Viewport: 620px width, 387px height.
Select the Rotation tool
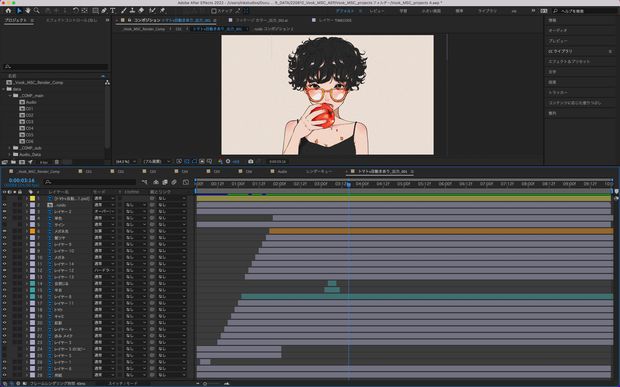click(x=75, y=11)
